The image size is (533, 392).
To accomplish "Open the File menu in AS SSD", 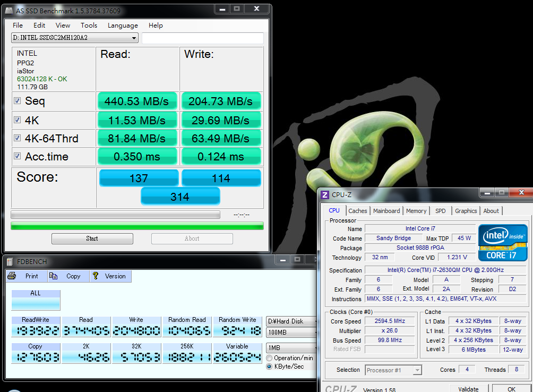I will [18, 25].
